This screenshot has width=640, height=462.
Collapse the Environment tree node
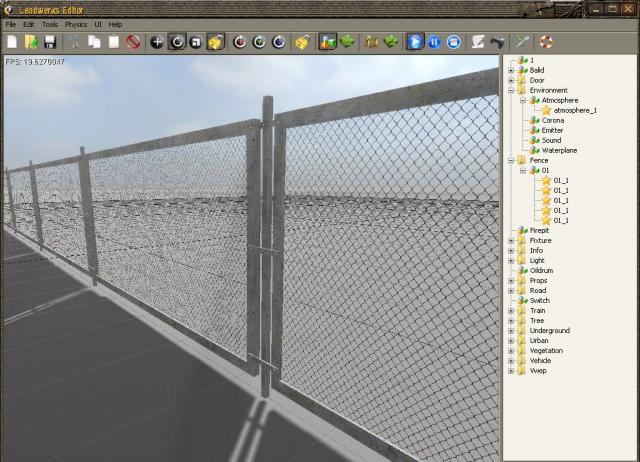pyautogui.click(x=510, y=90)
